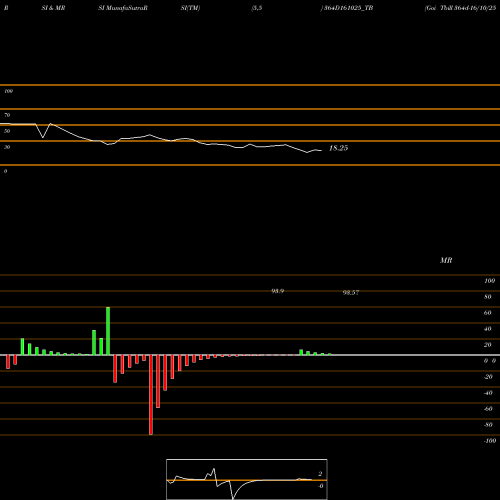500x500 pixels.
Task: Click MR axis label -20
Action: 488,377
